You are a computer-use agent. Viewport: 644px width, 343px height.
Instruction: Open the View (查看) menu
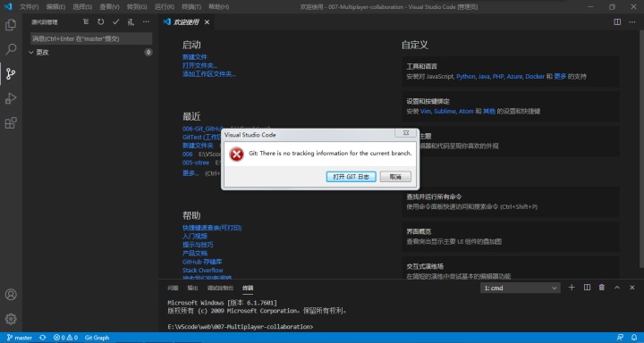109,7
